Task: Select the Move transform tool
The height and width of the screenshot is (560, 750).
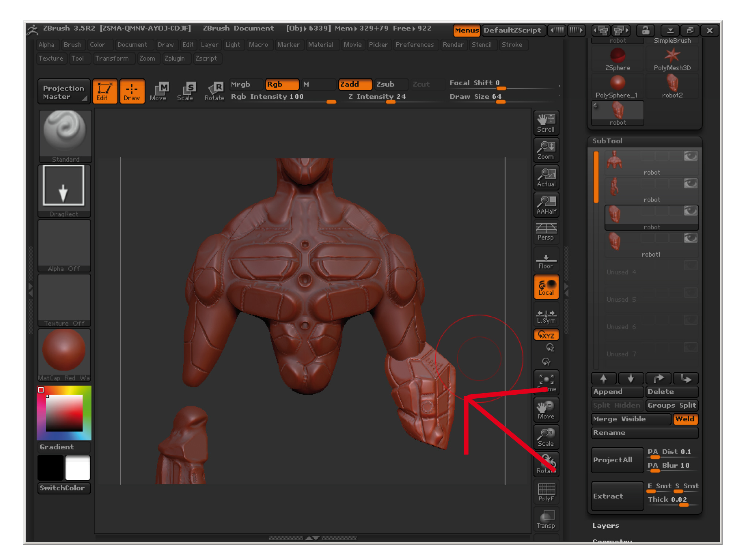Action: coord(158,91)
